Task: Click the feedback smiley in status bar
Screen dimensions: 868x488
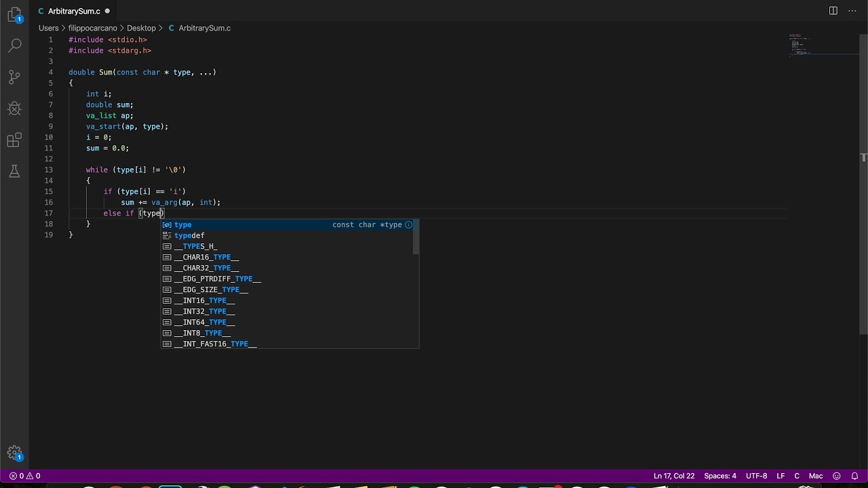Action: tap(836, 476)
